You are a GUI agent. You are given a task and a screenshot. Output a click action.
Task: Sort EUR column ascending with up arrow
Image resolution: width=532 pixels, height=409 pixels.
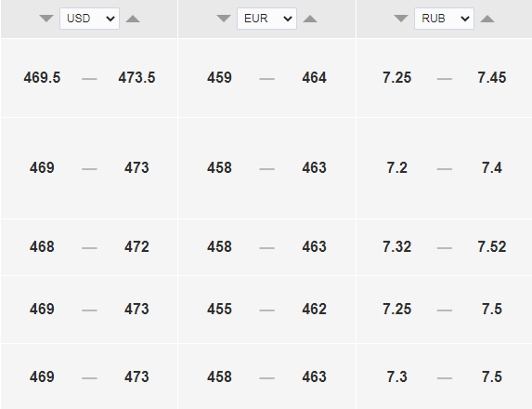pos(310,19)
